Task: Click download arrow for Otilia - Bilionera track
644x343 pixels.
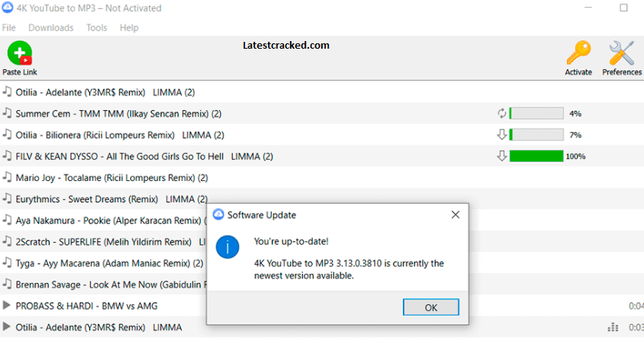Action: 502,135
